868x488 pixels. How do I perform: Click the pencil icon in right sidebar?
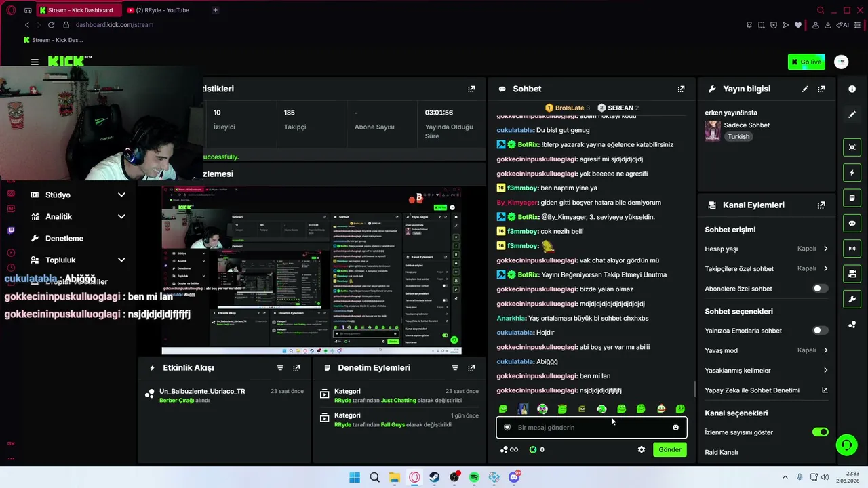(852, 115)
